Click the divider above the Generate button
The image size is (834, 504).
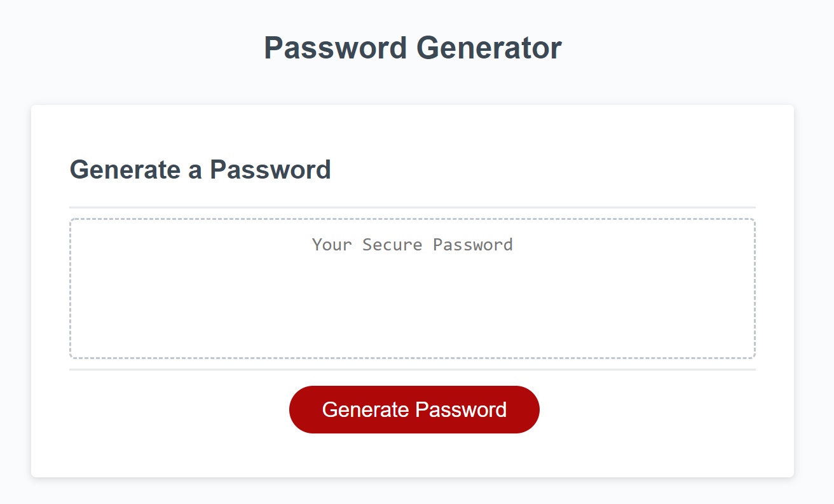point(412,367)
